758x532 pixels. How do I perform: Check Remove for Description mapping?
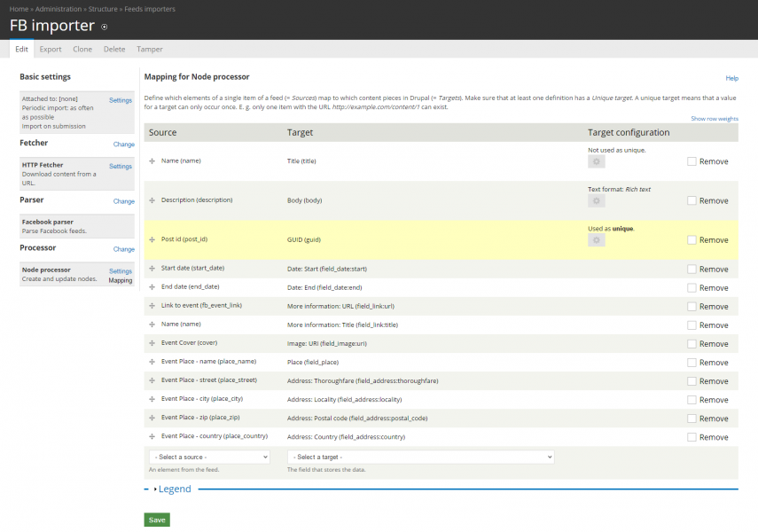point(692,200)
